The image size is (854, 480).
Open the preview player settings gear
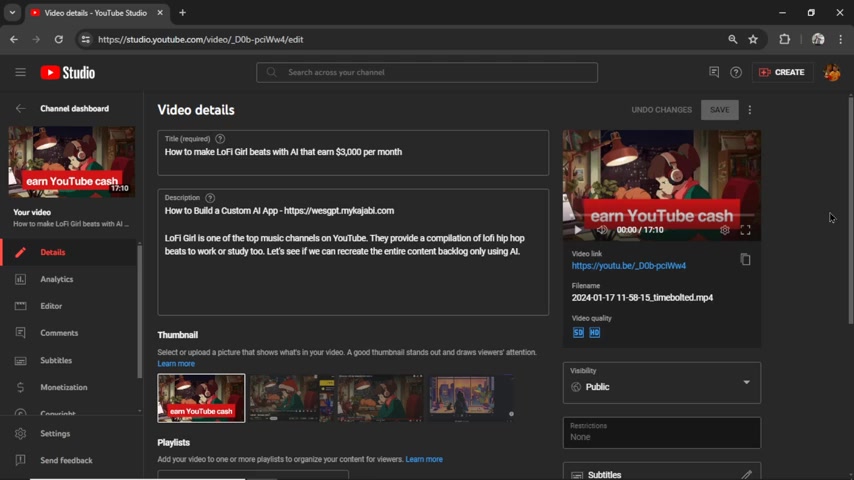pyautogui.click(x=724, y=230)
